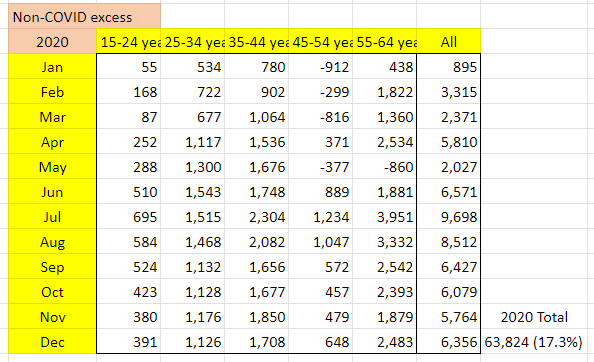Select Apr 55-64 cell showing 2,534
The height and width of the screenshot is (362, 594).
pos(385,142)
